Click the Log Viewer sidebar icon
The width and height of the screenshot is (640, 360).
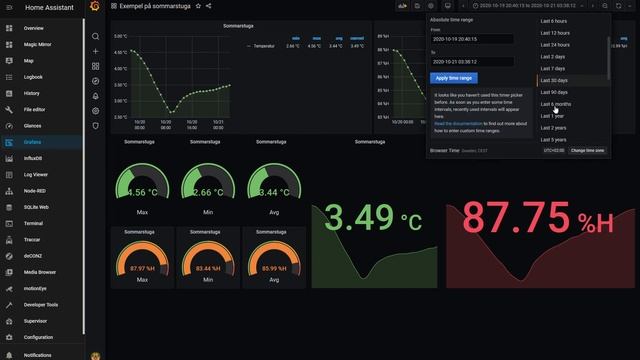[x=9, y=175]
